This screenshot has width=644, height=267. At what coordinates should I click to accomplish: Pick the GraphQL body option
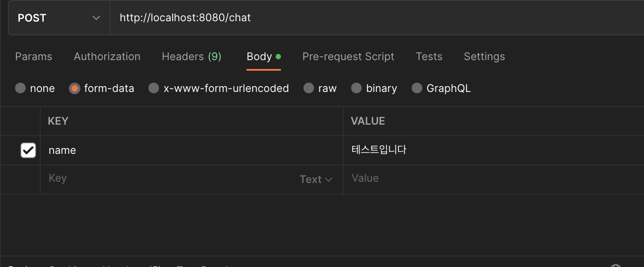pos(417,88)
